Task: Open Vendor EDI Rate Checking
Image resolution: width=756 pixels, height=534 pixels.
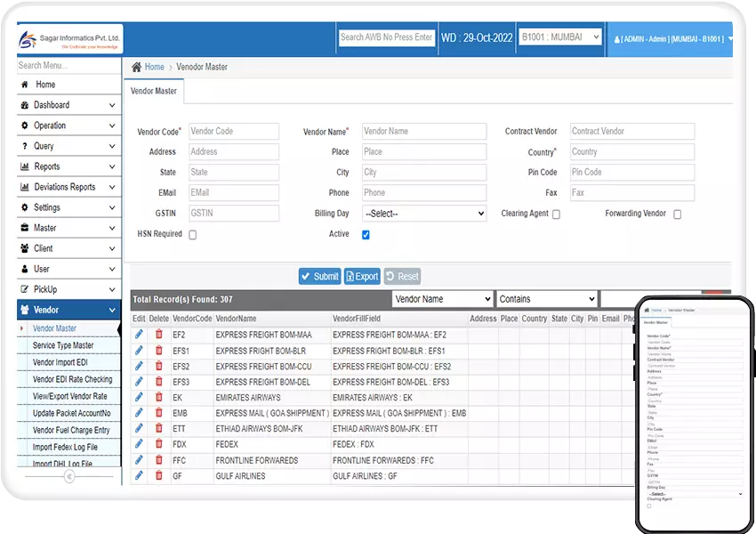Action: (x=72, y=379)
